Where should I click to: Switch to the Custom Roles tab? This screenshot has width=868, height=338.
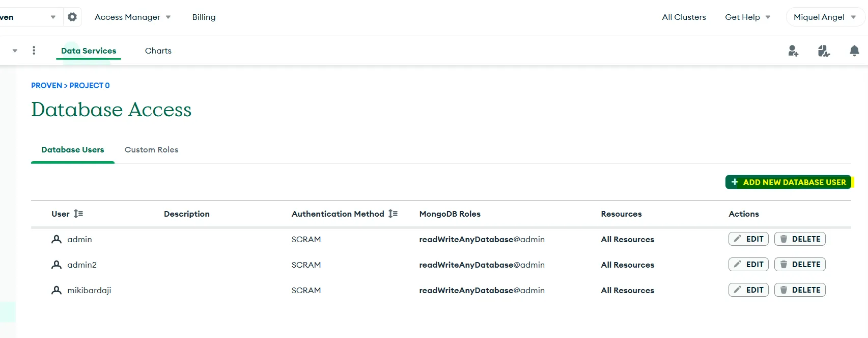pos(151,150)
